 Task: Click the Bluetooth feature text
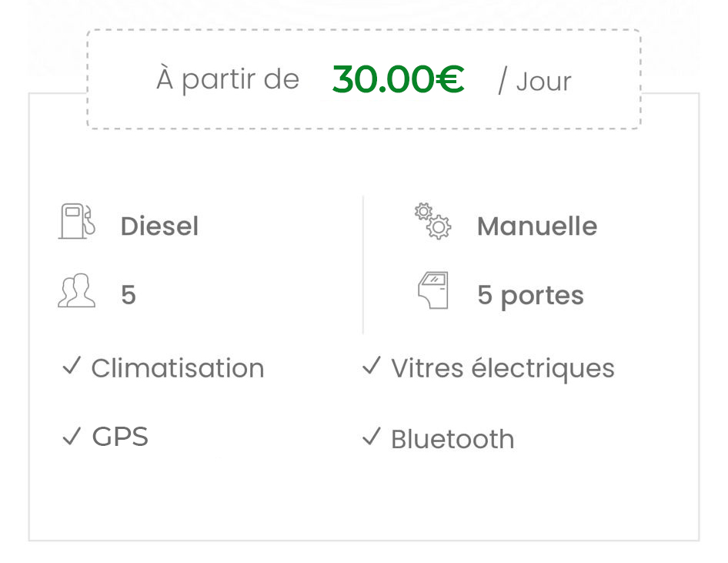[452, 438]
